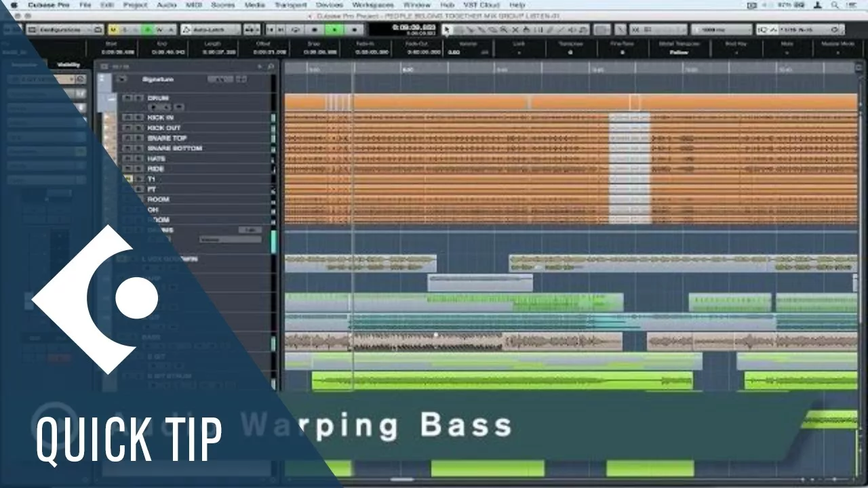
Task: Mute the KICK IN track
Action: (x=127, y=117)
